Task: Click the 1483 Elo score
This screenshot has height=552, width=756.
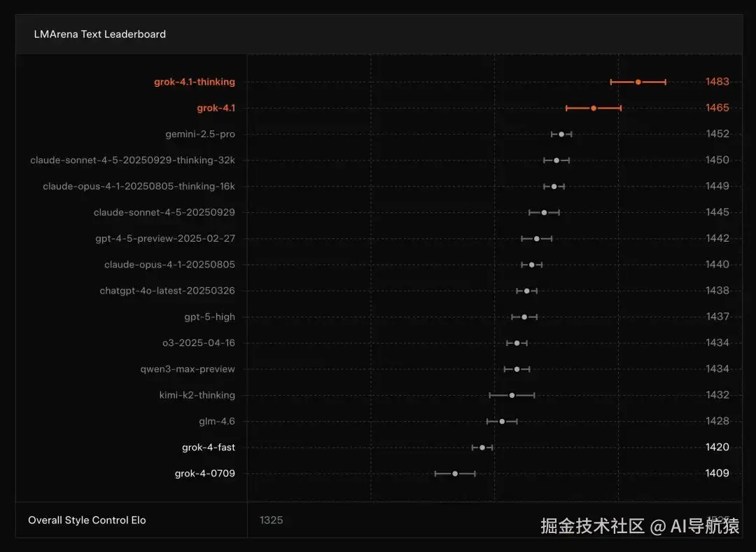Action: 717,81
